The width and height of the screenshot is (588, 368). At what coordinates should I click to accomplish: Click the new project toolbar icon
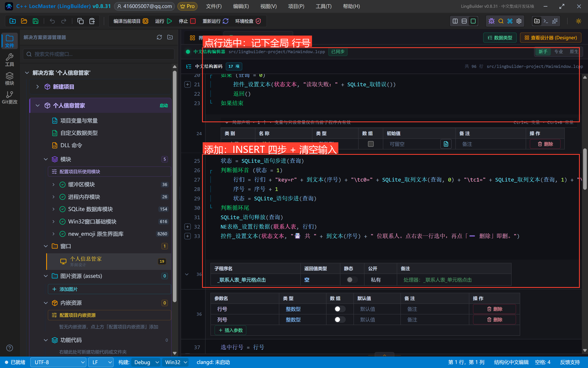[x=13, y=21]
